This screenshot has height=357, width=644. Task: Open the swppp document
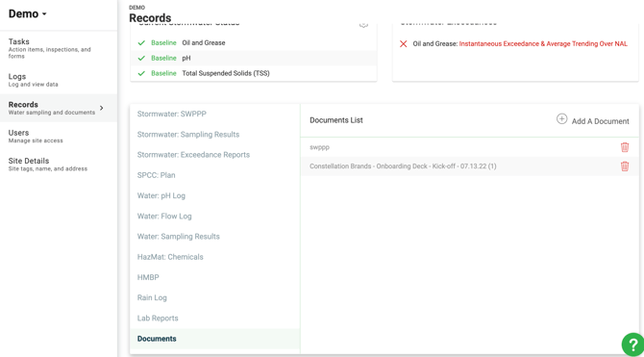[319, 147]
